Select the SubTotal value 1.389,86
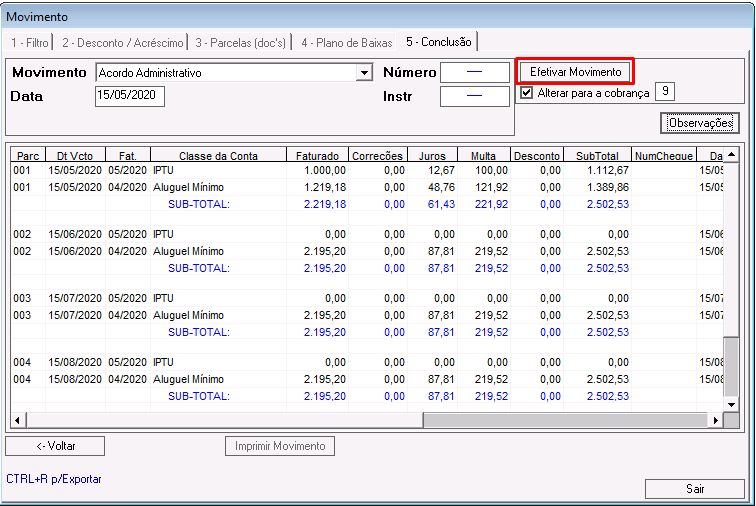This screenshot has width=756, height=506. tap(608, 187)
